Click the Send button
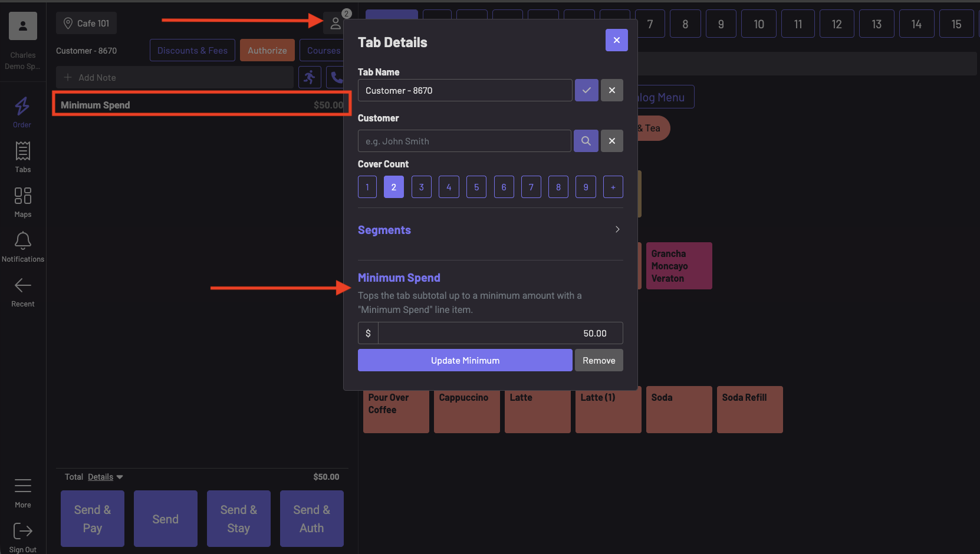This screenshot has height=554, width=980. coord(166,519)
